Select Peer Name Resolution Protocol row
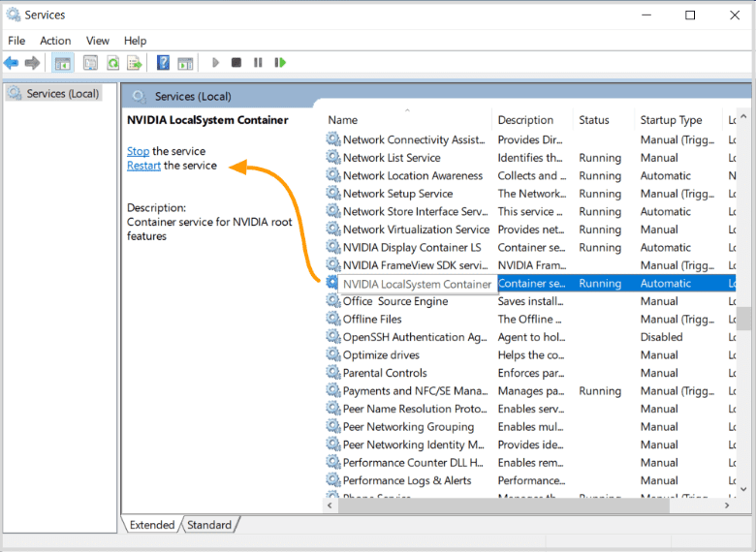 tap(530, 409)
